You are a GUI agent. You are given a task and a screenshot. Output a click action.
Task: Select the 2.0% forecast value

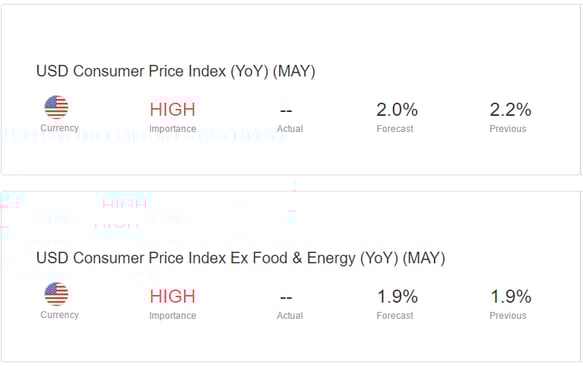tap(397, 110)
